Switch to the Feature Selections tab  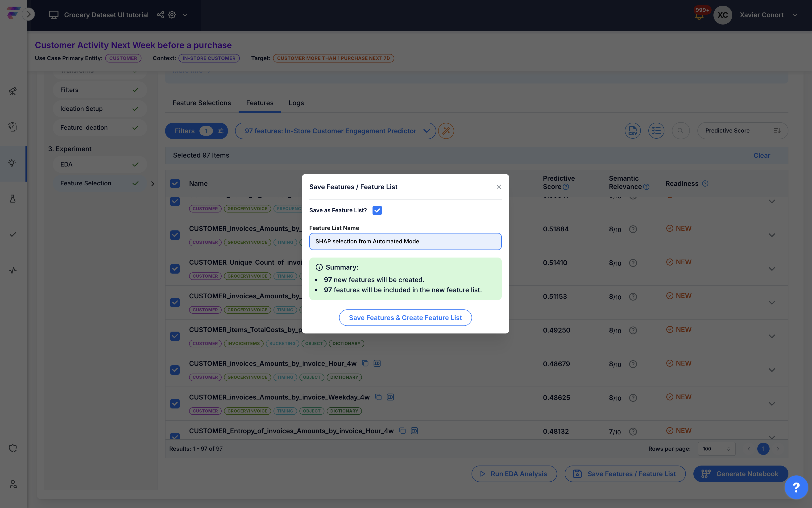[202, 103]
